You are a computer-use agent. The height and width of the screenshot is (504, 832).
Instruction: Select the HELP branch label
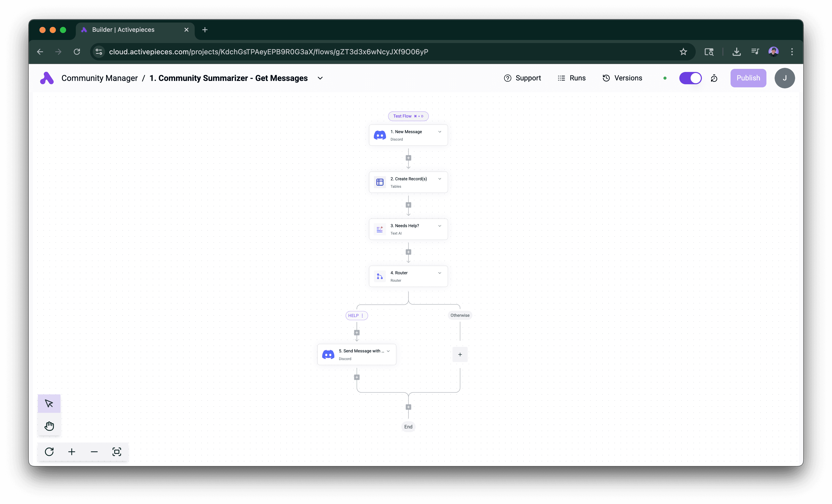(x=353, y=316)
